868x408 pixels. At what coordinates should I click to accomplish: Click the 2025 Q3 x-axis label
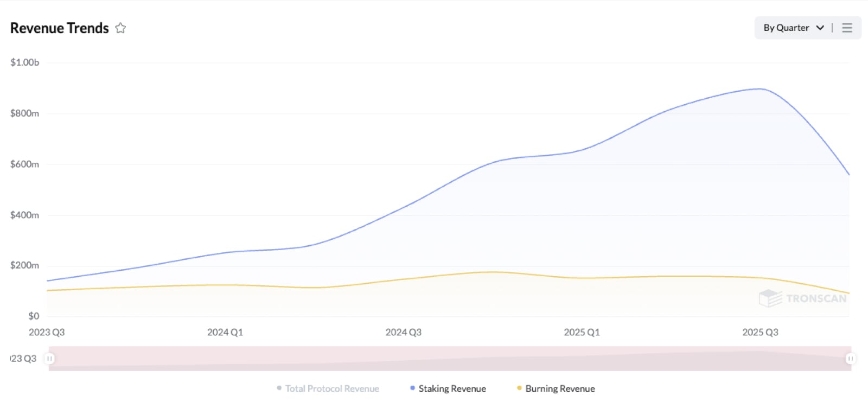[760, 332]
